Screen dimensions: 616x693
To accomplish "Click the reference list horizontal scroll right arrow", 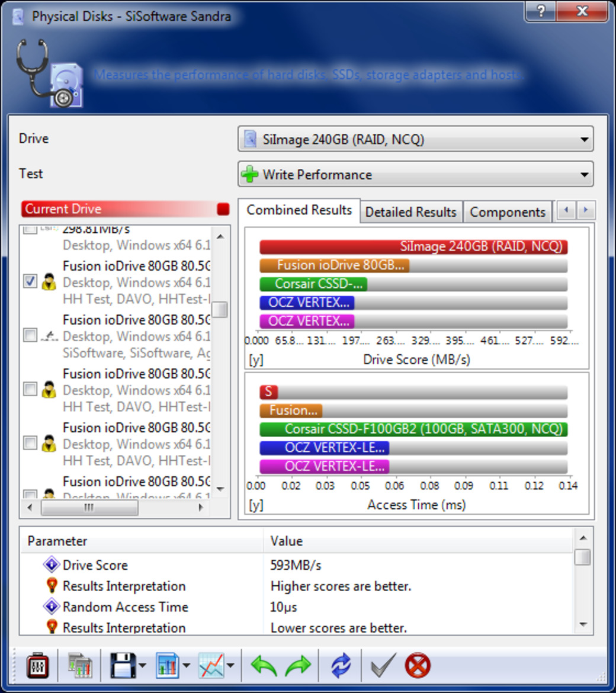I will pos(201,508).
